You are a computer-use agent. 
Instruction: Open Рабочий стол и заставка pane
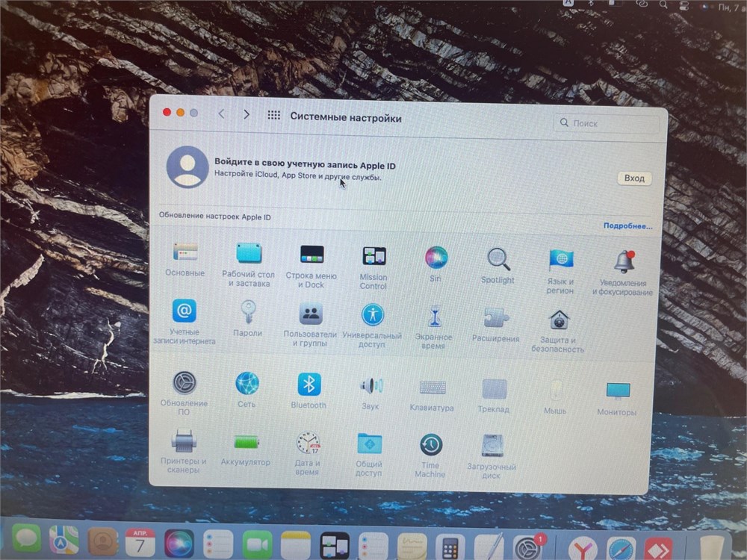pyautogui.click(x=248, y=264)
